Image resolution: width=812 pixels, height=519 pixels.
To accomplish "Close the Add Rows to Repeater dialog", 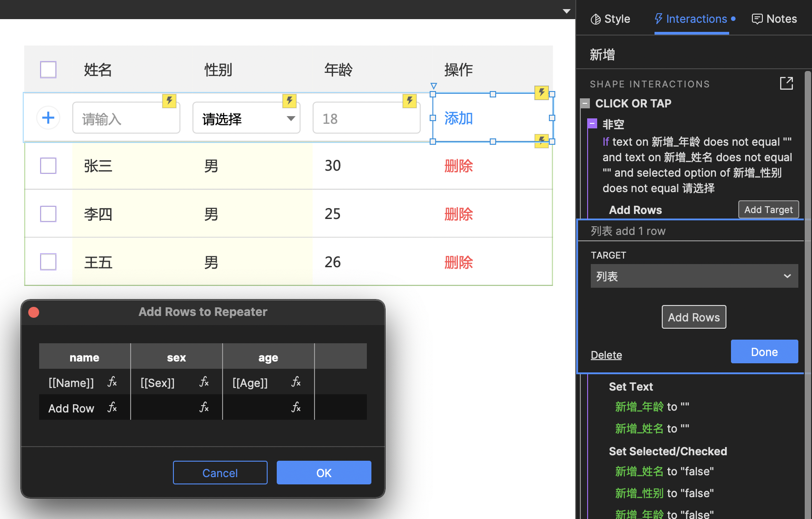I will [34, 312].
